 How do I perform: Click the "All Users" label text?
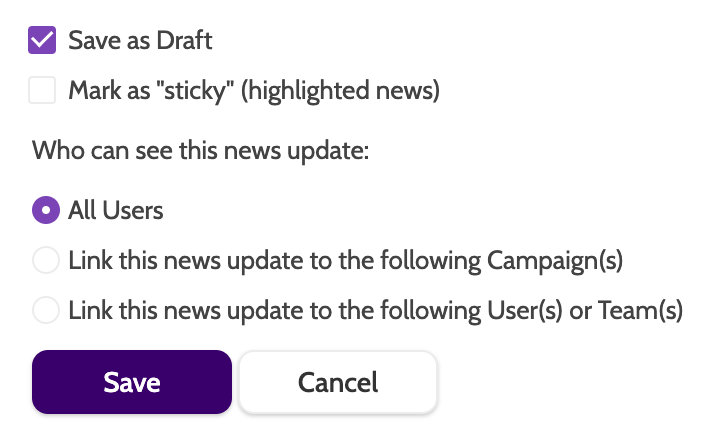pyautogui.click(x=116, y=210)
